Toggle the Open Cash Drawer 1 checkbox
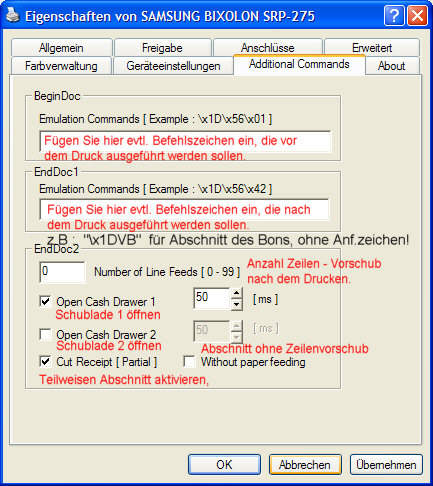This screenshot has height=486, width=433. coord(45,301)
